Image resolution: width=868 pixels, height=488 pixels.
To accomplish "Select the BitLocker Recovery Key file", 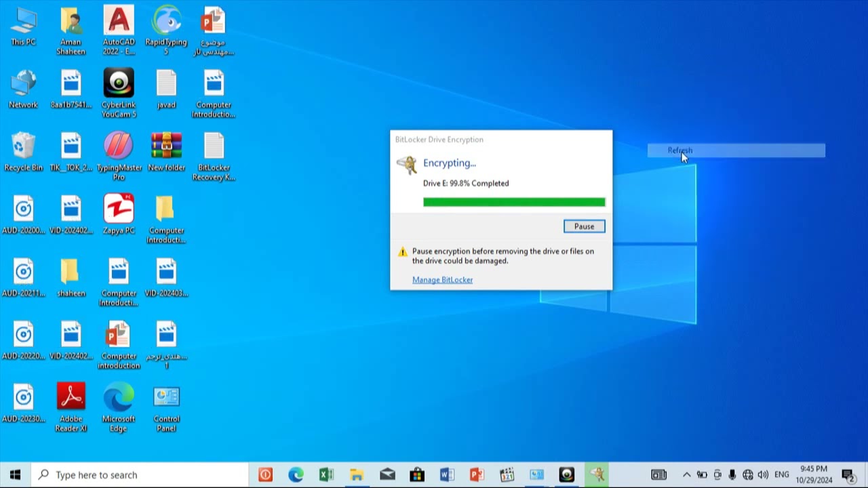I will [214, 157].
